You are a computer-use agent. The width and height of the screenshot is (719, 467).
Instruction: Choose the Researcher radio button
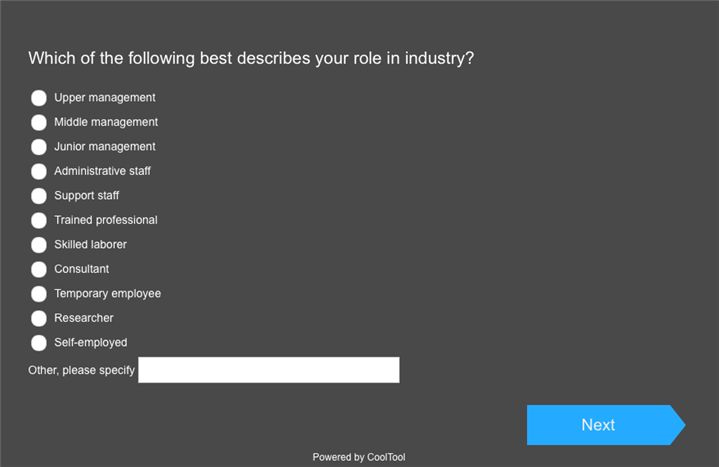[39, 318]
